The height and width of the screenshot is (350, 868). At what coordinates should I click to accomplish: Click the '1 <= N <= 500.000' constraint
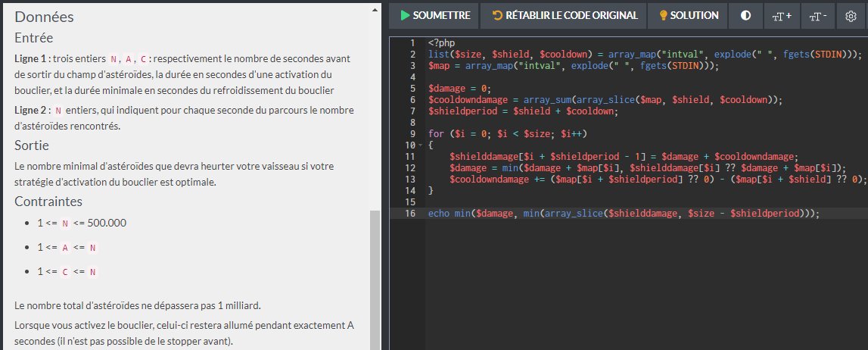tap(82, 223)
